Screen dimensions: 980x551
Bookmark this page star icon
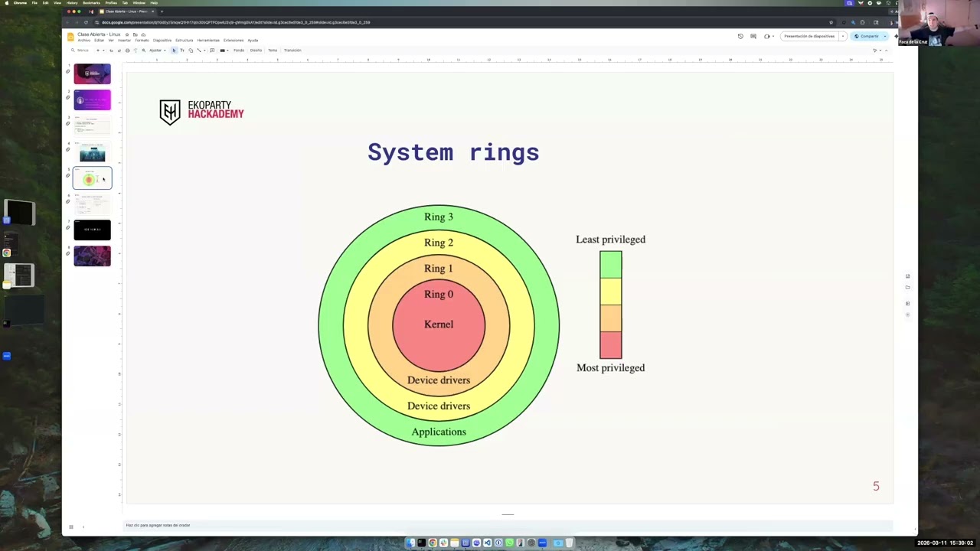pyautogui.click(x=831, y=22)
